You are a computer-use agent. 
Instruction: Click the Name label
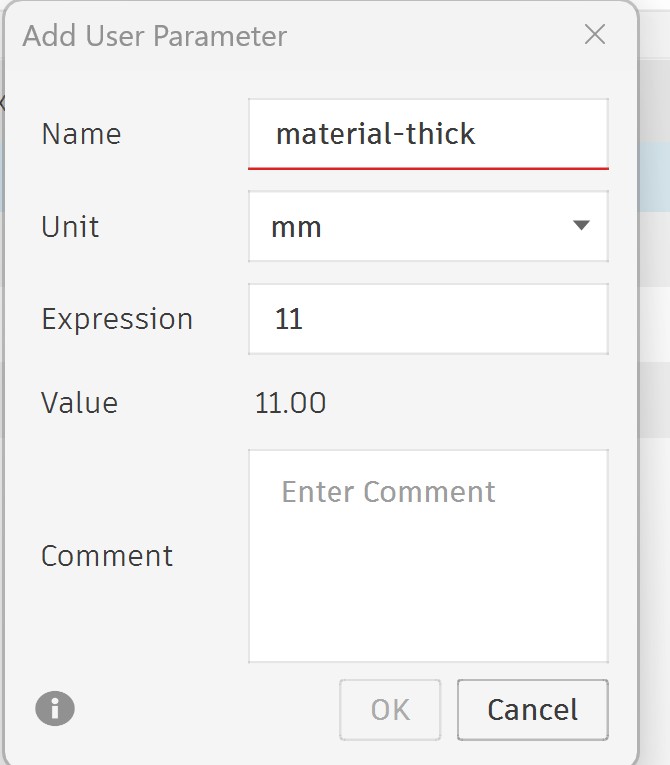point(81,134)
